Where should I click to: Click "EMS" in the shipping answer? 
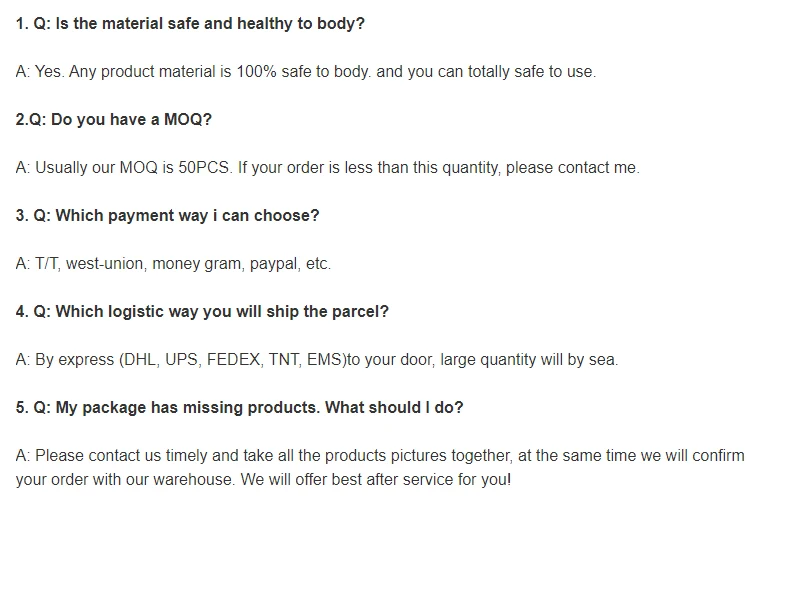[325, 359]
